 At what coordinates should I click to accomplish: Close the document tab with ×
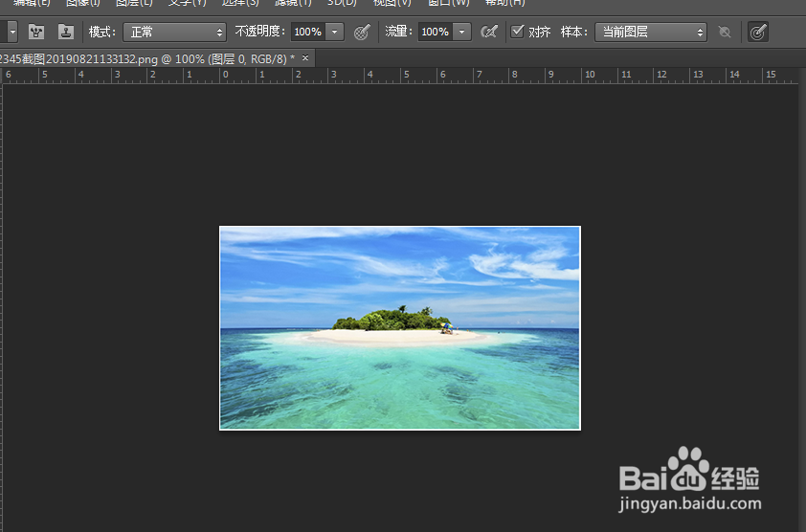pos(305,58)
